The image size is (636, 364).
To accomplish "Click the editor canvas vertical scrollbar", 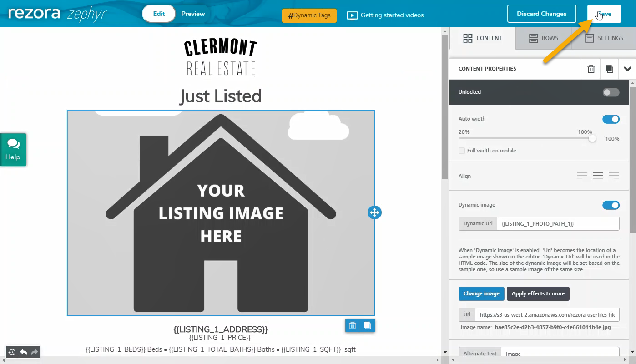I will click(x=445, y=107).
